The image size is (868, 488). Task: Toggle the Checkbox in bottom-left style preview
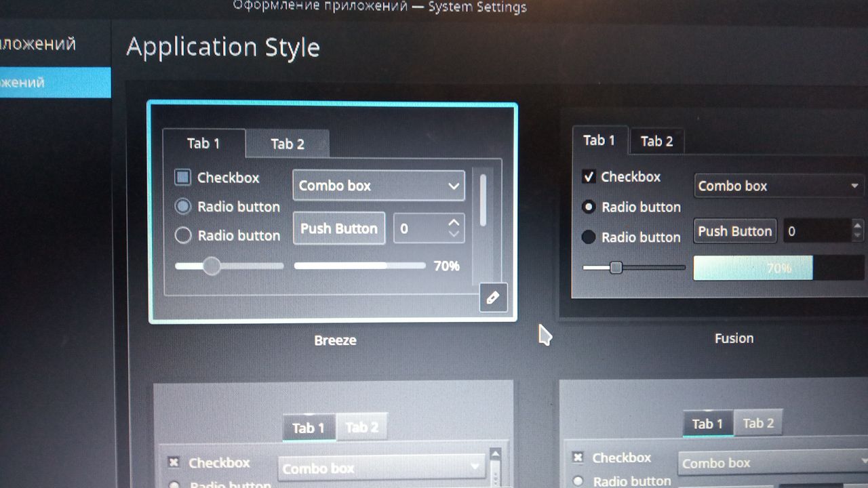tap(174, 462)
